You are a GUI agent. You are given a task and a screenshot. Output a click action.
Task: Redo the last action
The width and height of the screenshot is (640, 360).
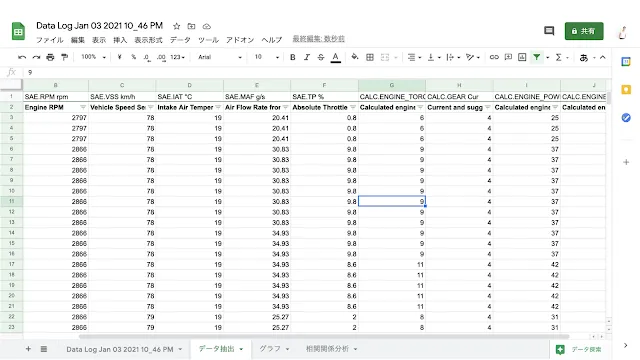[36, 57]
